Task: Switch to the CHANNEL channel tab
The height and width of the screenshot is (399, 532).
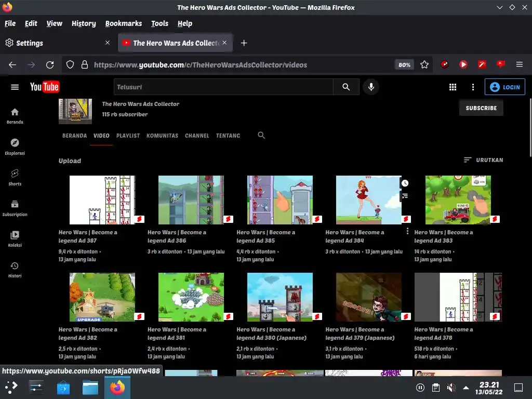Action: [197, 136]
